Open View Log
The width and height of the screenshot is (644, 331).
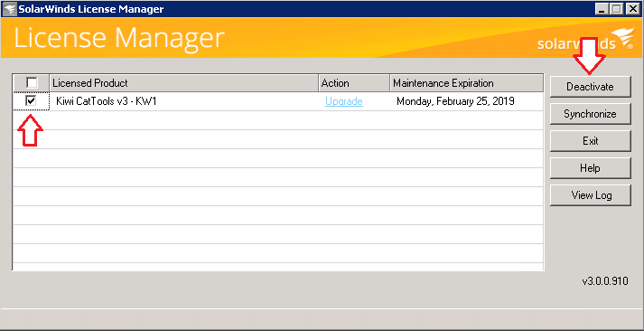[590, 195]
